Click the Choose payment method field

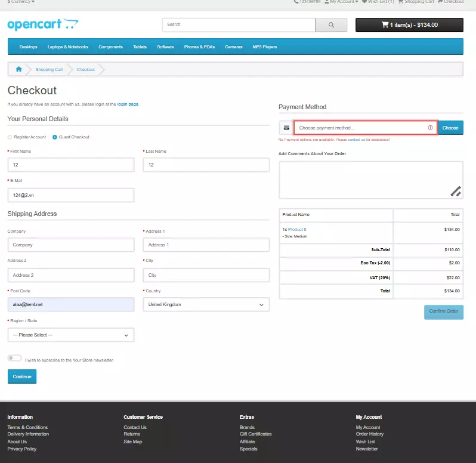click(366, 128)
